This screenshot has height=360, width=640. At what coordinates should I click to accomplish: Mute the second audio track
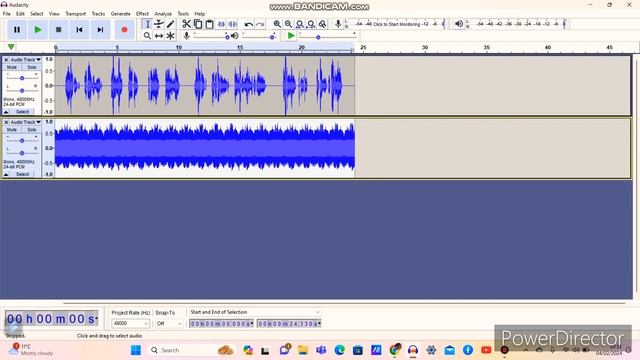[x=12, y=129]
